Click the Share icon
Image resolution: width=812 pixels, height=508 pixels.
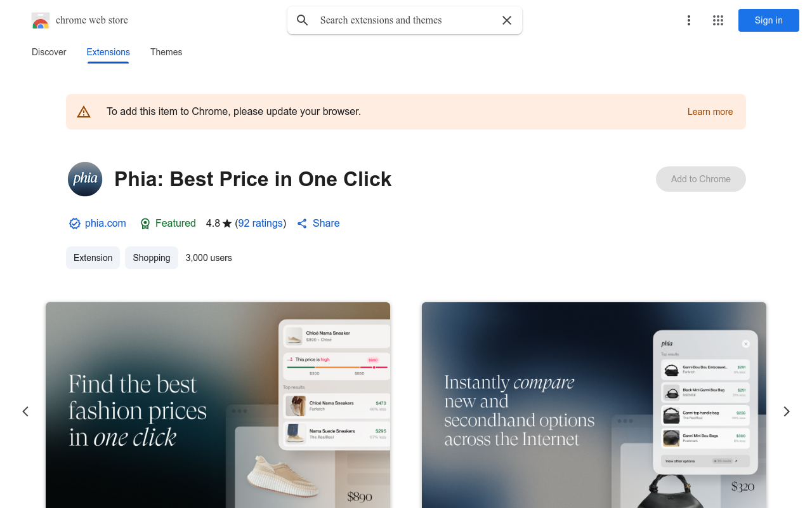[302, 224]
